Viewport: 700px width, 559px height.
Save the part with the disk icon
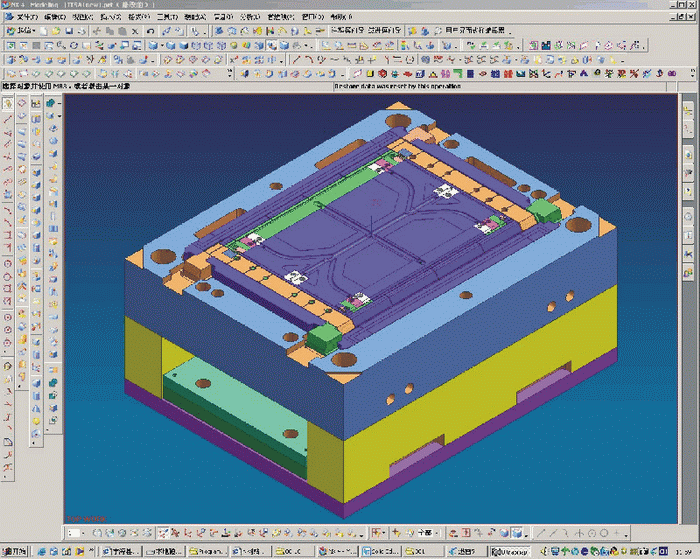(71, 31)
